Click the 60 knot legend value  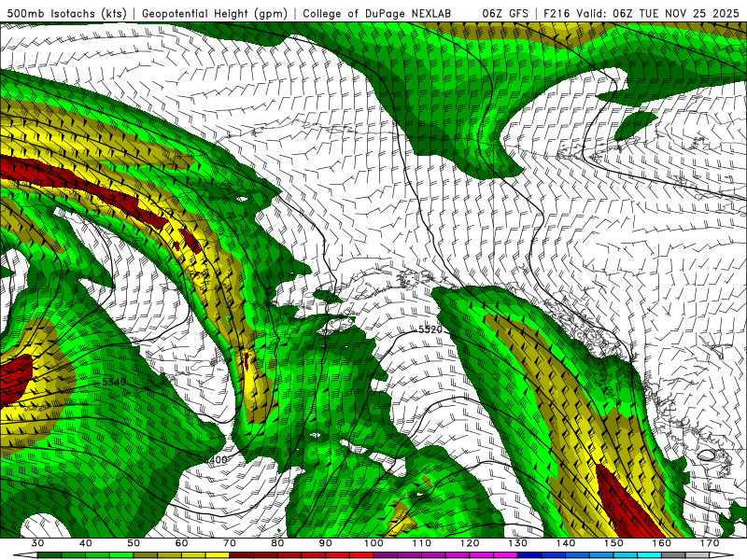(x=181, y=543)
